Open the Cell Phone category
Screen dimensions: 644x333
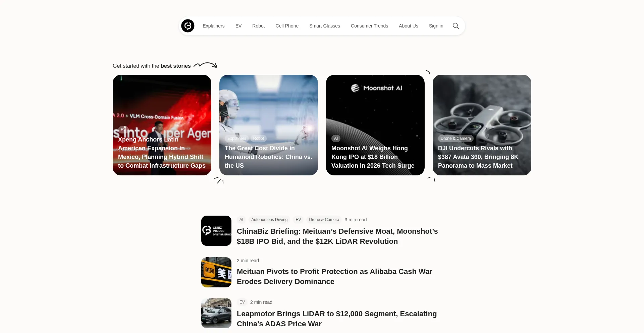[x=287, y=26]
